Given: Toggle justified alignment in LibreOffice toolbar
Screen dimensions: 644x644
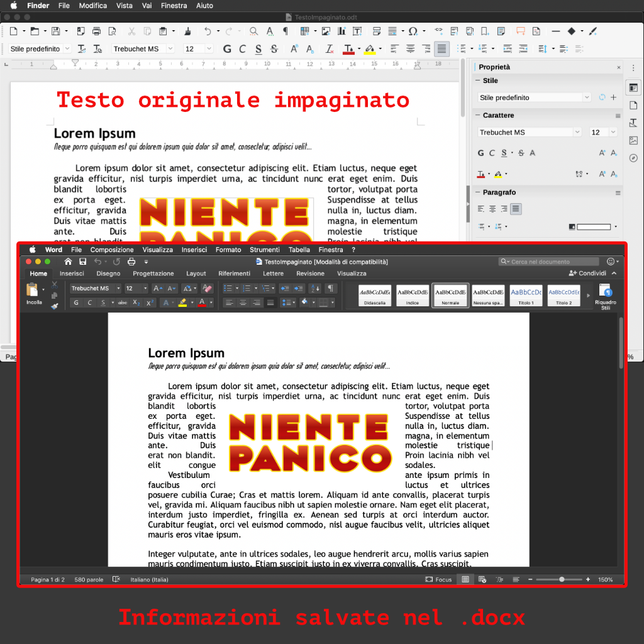Looking at the screenshot, I should pyautogui.click(x=442, y=48).
